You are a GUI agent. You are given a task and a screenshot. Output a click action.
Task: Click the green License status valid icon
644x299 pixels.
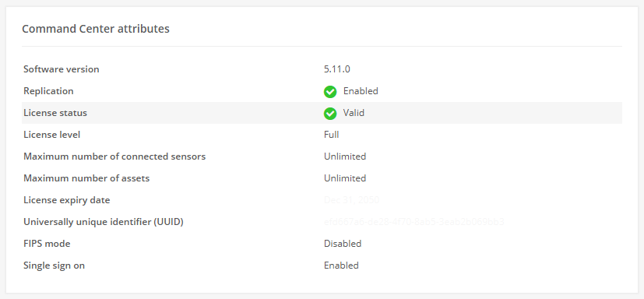coord(330,114)
